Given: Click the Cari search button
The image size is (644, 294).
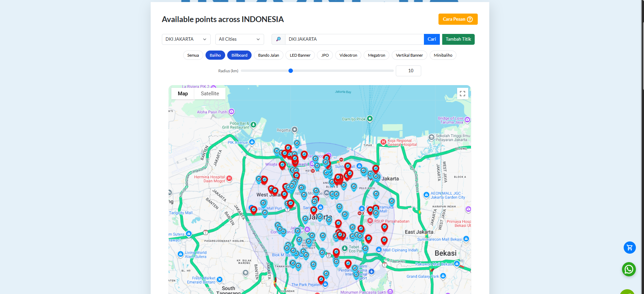Looking at the screenshot, I should [432, 39].
